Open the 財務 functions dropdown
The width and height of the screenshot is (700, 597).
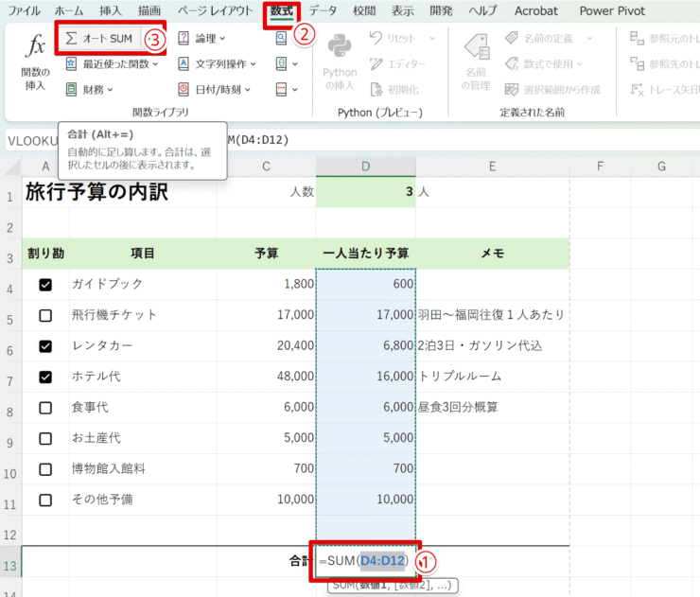click(x=89, y=90)
